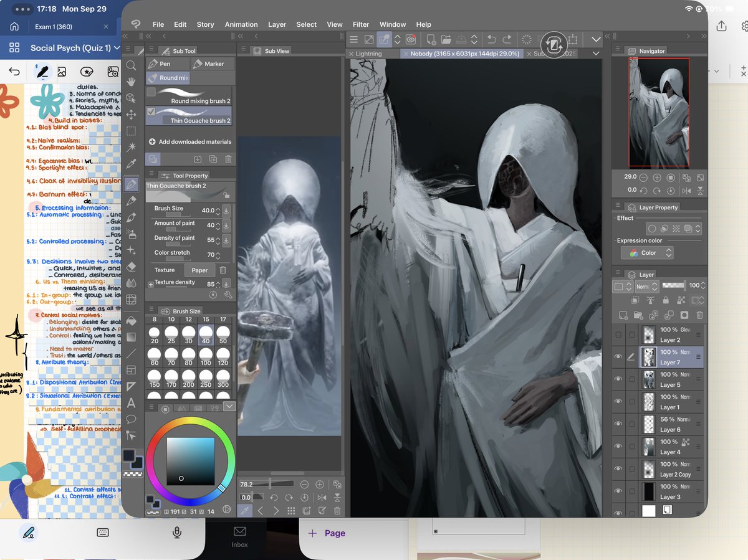This screenshot has width=748, height=560.
Task: Tap the home icon in notes app
Action: tap(14, 27)
